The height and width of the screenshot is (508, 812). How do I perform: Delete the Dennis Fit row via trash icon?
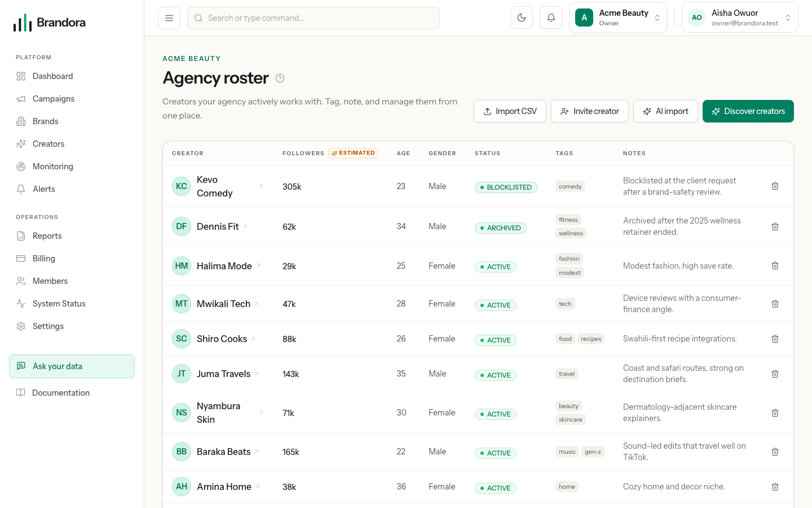pyautogui.click(x=775, y=226)
